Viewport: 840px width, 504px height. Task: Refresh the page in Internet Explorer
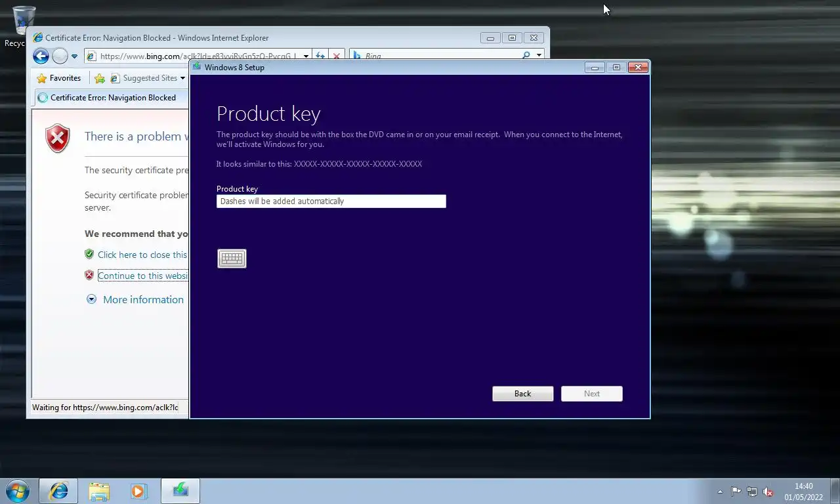tap(320, 56)
